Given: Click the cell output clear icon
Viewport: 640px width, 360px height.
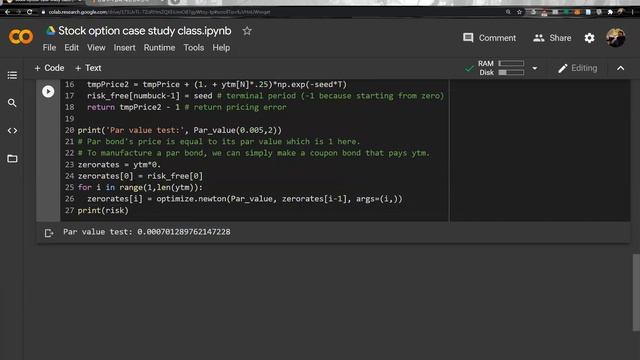Looking at the screenshot, I should 49,233.
